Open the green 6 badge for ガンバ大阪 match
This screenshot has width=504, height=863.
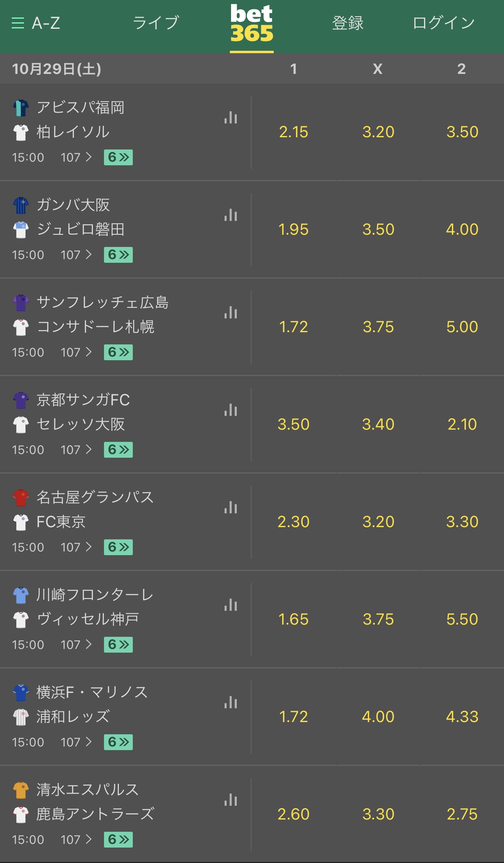pos(118,255)
